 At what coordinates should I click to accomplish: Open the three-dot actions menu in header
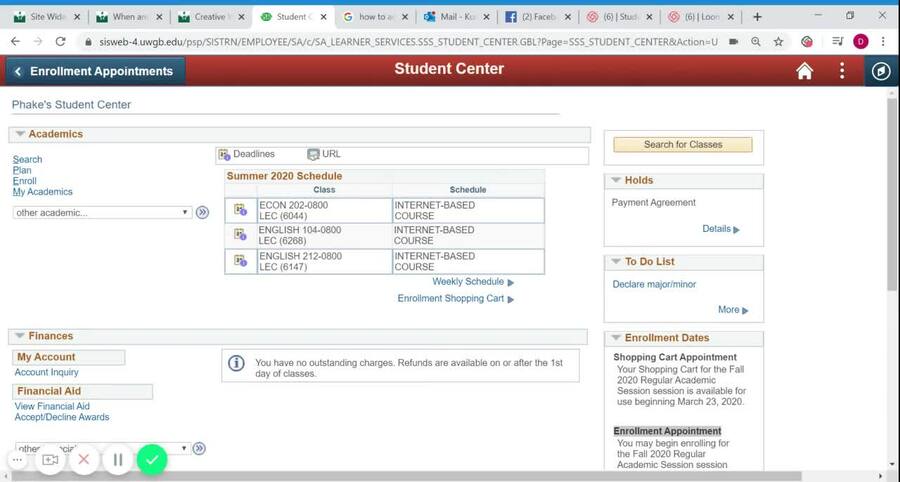pos(842,71)
